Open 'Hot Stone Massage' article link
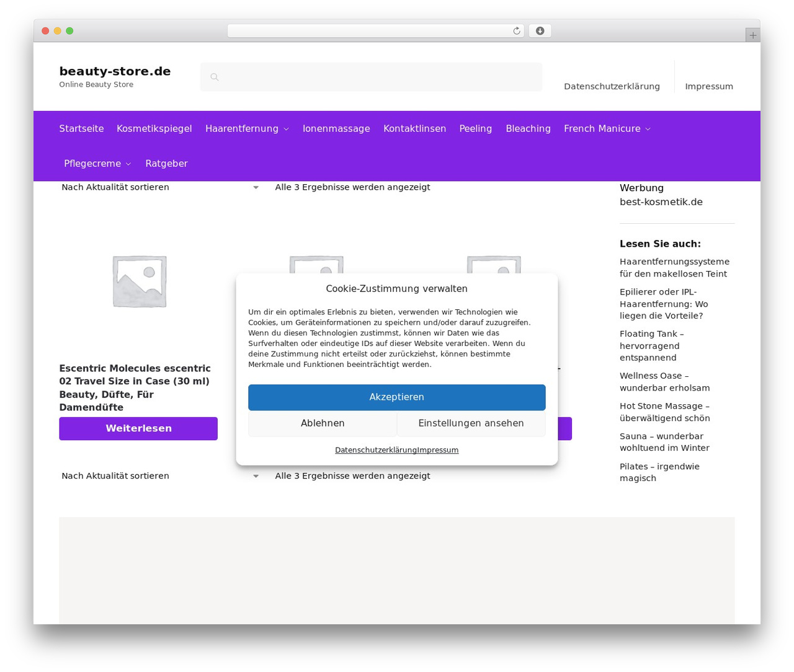 [x=665, y=412]
